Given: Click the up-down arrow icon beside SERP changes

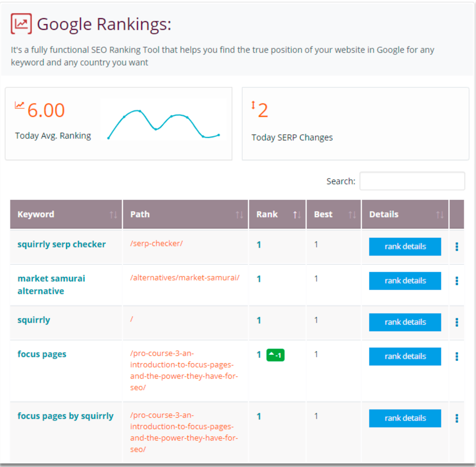Looking at the screenshot, I should click(x=254, y=107).
